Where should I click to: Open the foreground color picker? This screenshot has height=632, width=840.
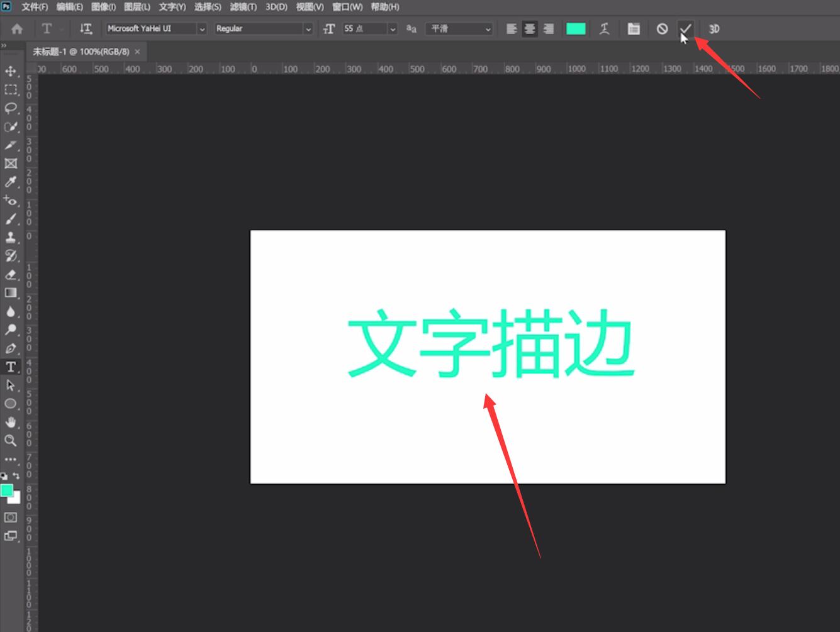(6, 491)
